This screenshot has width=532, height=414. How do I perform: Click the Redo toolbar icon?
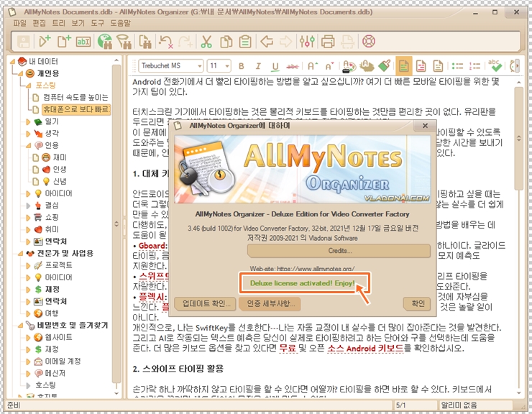point(185,42)
